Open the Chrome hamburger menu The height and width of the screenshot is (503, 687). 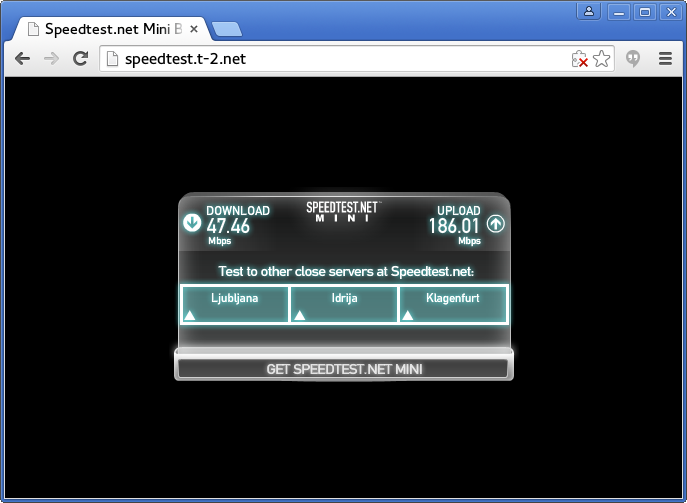666,58
